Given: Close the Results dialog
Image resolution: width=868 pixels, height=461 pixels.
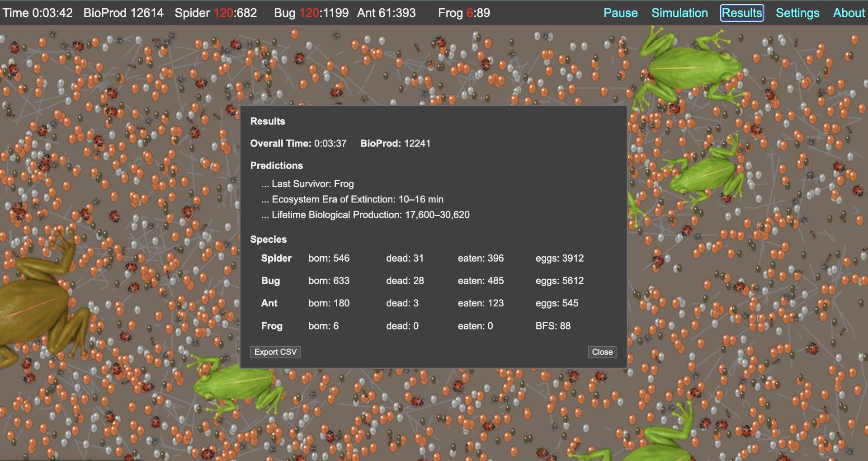Looking at the screenshot, I should point(602,352).
